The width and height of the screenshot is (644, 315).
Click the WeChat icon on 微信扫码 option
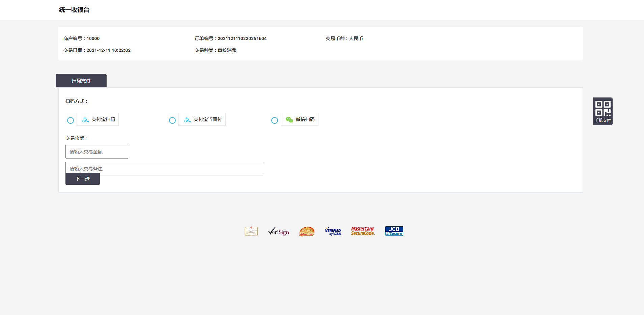click(289, 119)
